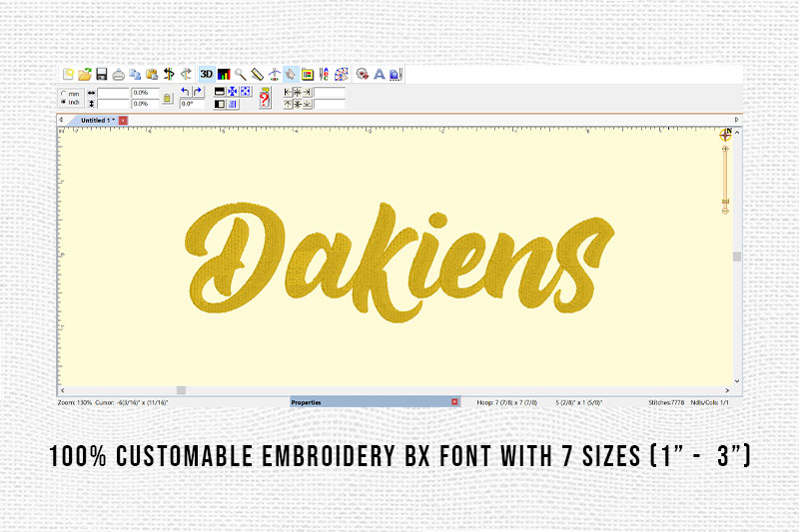Rotate right with the blue arrow
The image size is (799, 532).
(x=198, y=92)
